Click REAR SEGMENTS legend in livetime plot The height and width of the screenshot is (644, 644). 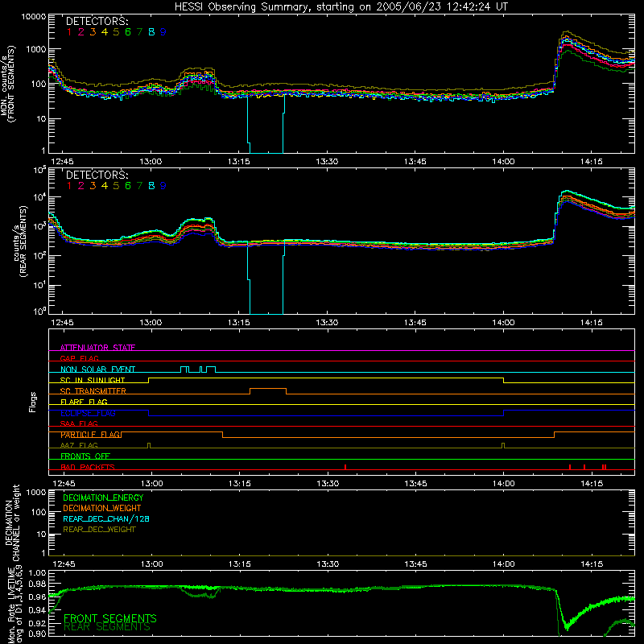(107, 627)
